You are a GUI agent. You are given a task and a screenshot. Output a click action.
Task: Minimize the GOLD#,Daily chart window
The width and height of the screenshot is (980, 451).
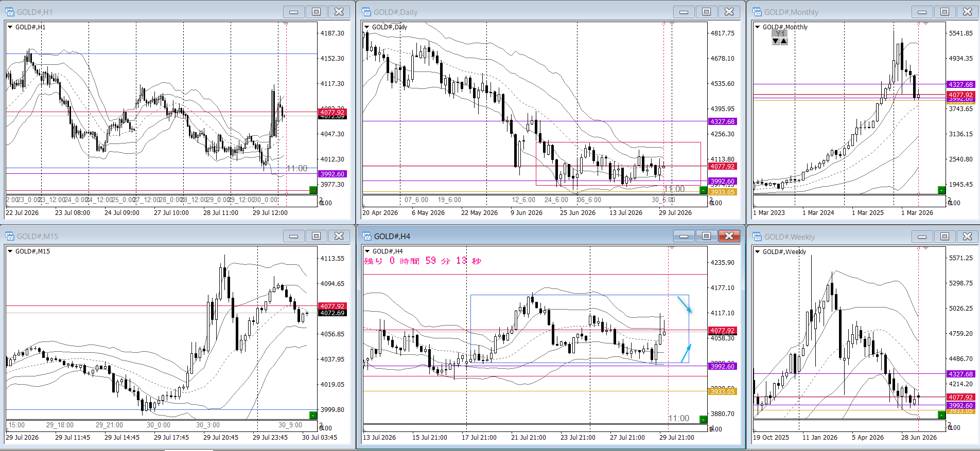[x=684, y=12]
